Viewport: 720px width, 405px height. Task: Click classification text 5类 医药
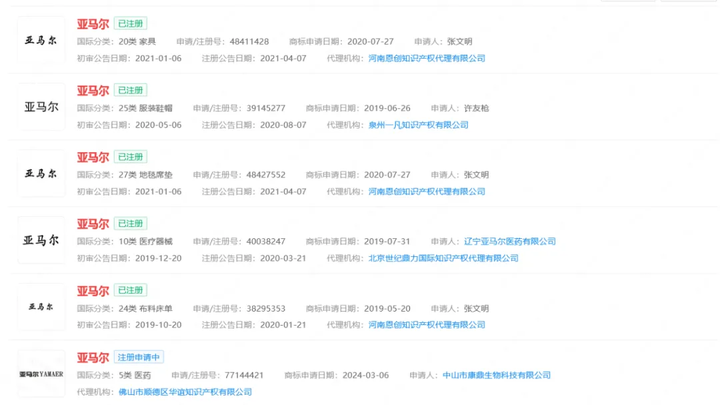click(x=135, y=375)
